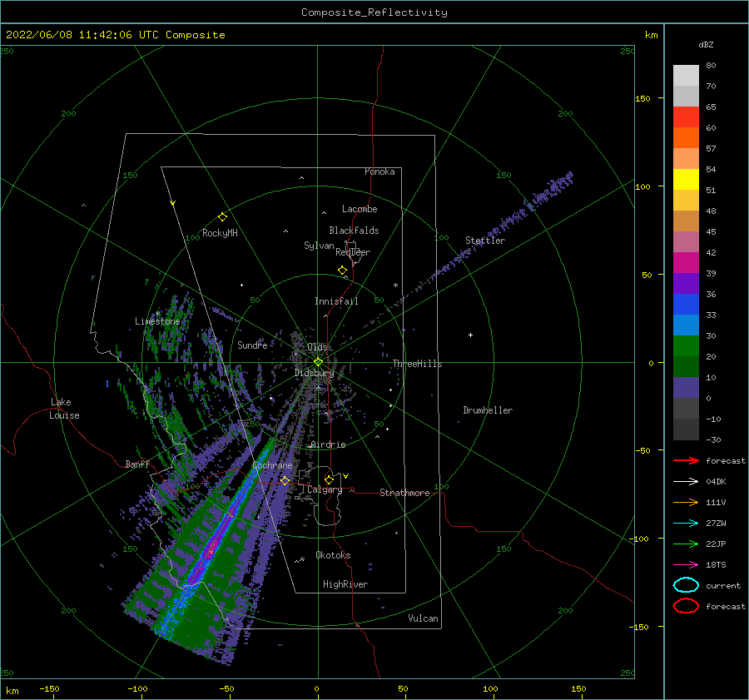Select the 80 dBZ color swatch
The height and width of the screenshot is (700, 749).
click(686, 76)
